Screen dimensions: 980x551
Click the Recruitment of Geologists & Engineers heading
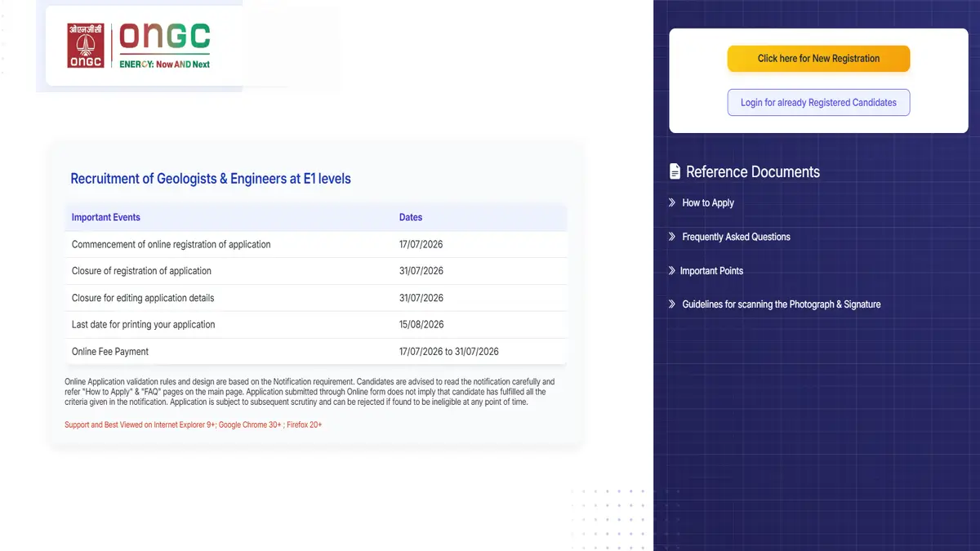211,179
